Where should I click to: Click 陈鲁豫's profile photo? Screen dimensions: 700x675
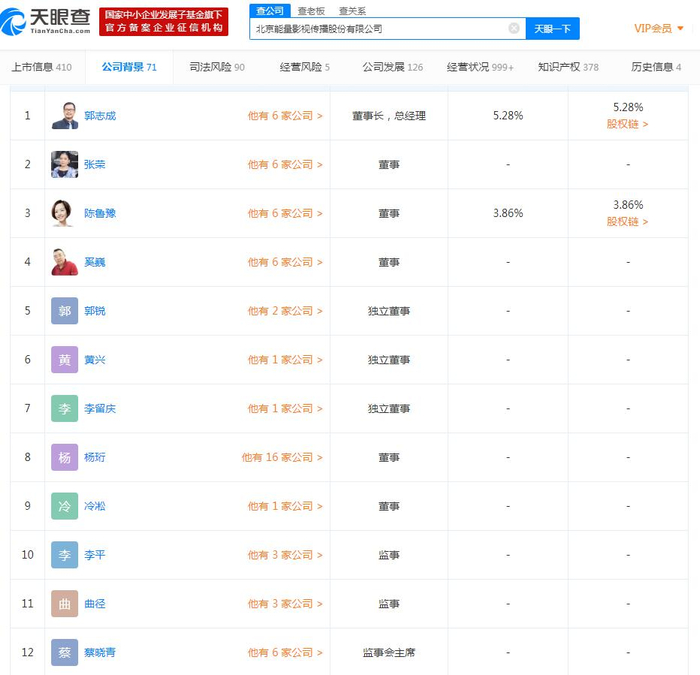(65, 213)
